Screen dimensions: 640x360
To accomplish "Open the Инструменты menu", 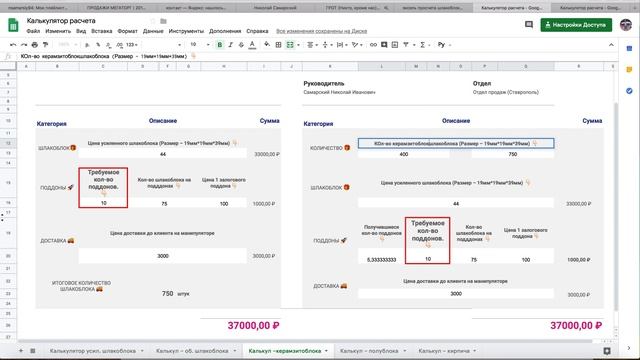I will [x=186, y=31].
